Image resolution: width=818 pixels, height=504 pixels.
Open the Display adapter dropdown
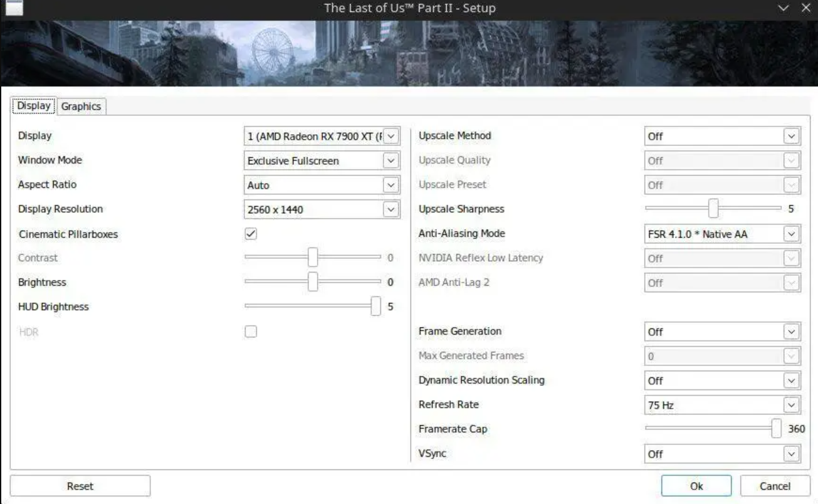pos(322,136)
